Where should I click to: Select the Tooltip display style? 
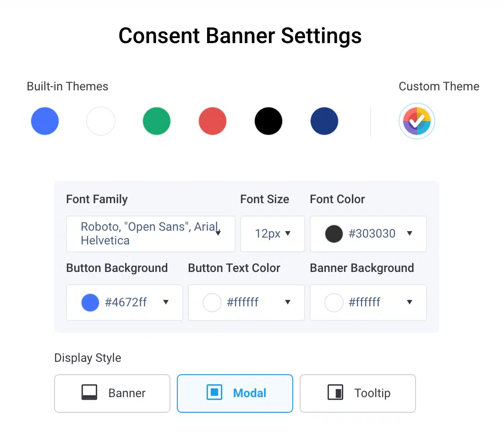pos(357,393)
